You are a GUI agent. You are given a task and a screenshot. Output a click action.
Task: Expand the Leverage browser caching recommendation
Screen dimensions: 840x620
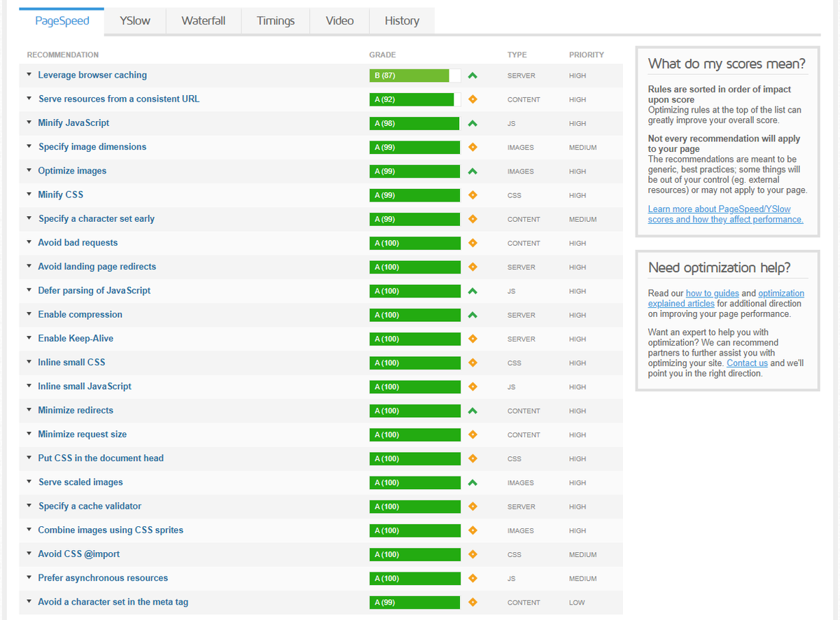[28, 75]
